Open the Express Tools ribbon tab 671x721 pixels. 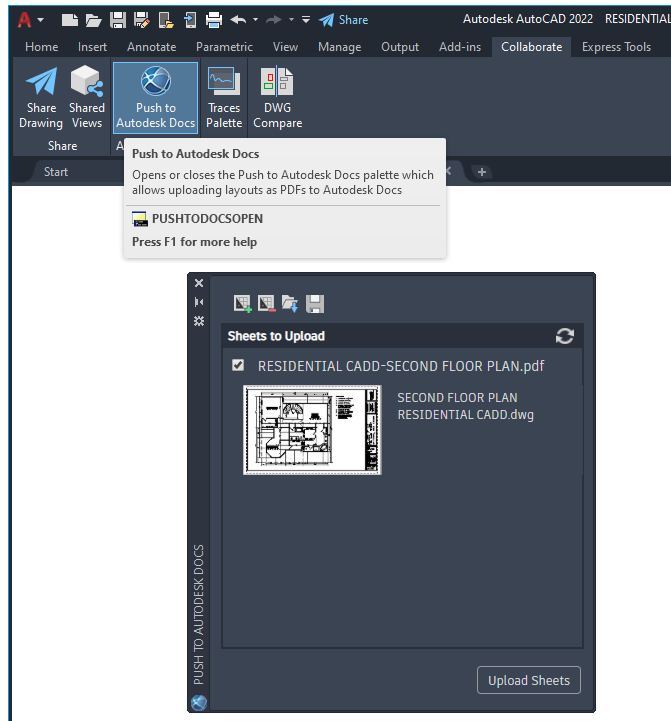[616, 47]
